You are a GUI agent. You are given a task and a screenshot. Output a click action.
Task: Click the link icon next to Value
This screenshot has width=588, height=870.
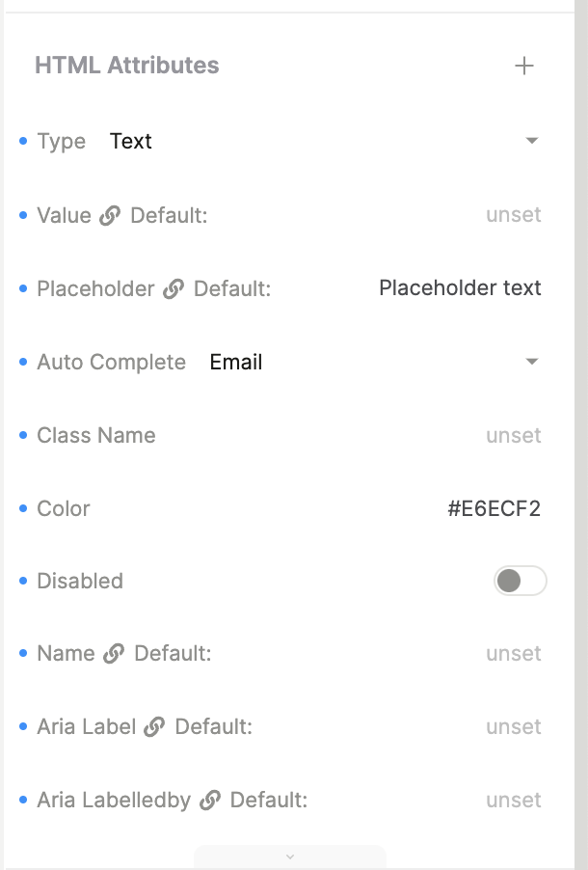111,215
